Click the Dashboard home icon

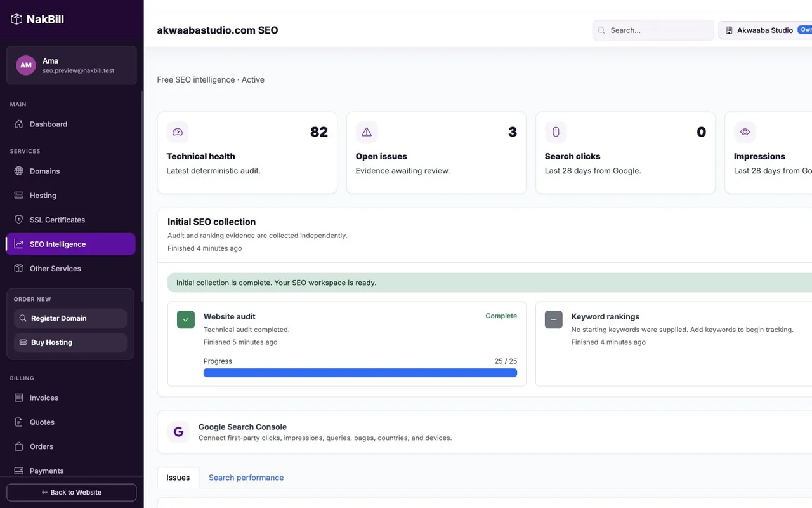(19, 124)
